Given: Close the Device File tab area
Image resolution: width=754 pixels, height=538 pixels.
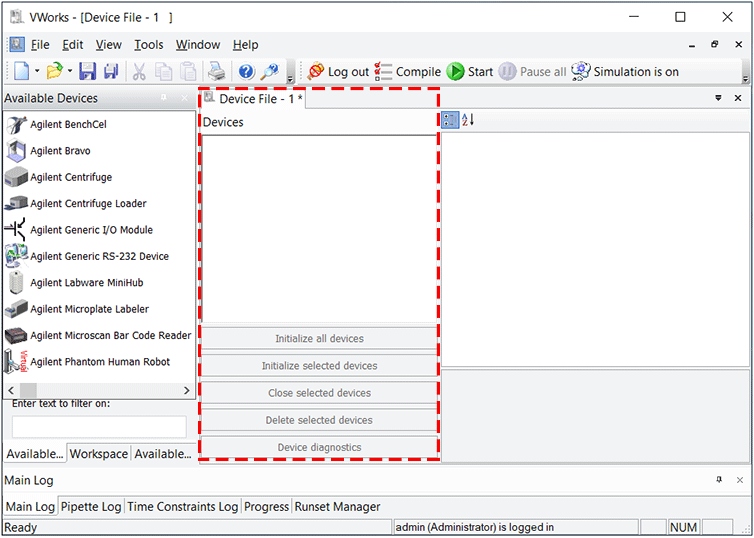Looking at the screenshot, I should click(x=738, y=98).
